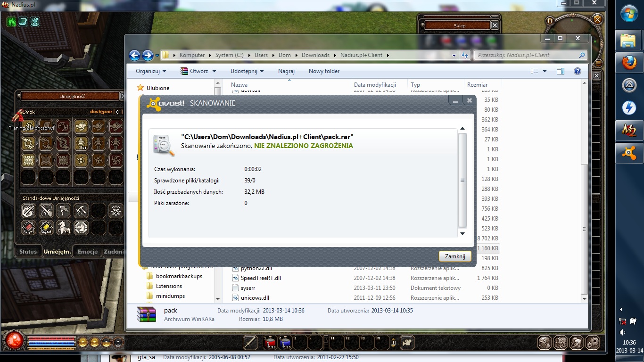Click the white horse riding skill with badge 11

tap(64, 227)
